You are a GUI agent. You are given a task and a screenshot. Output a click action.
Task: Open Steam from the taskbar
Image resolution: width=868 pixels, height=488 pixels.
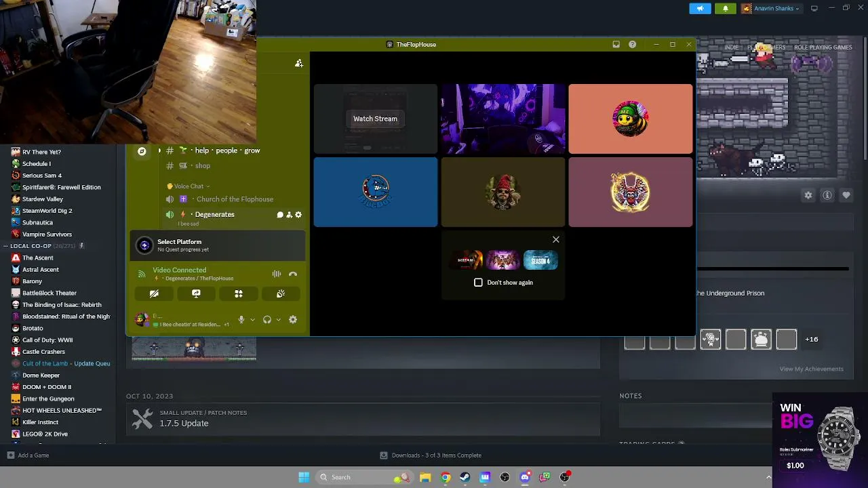point(465,477)
